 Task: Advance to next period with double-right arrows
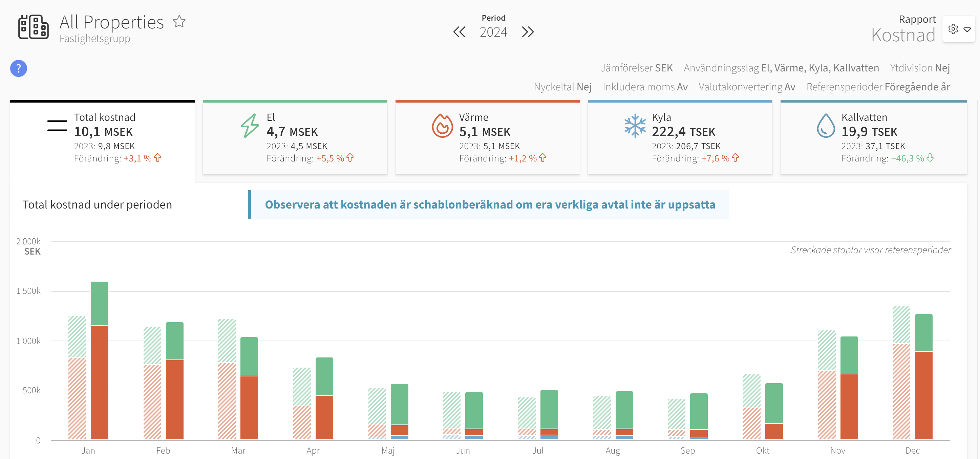[x=528, y=32]
